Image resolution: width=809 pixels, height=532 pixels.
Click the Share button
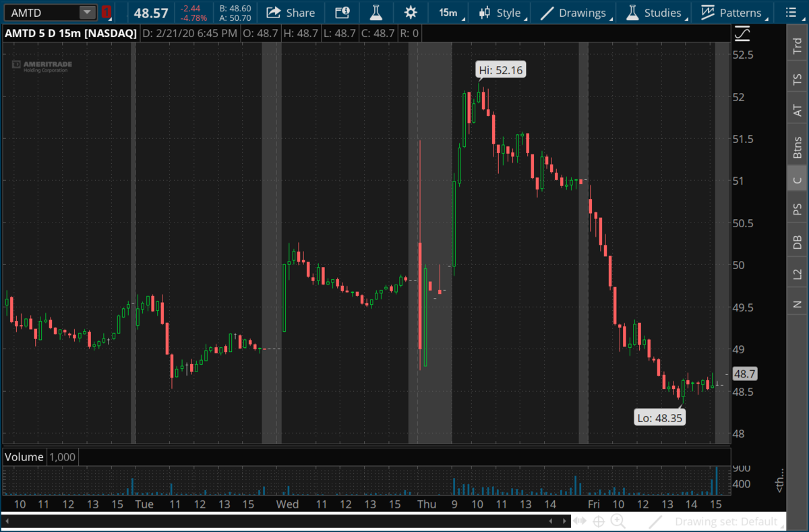point(291,12)
